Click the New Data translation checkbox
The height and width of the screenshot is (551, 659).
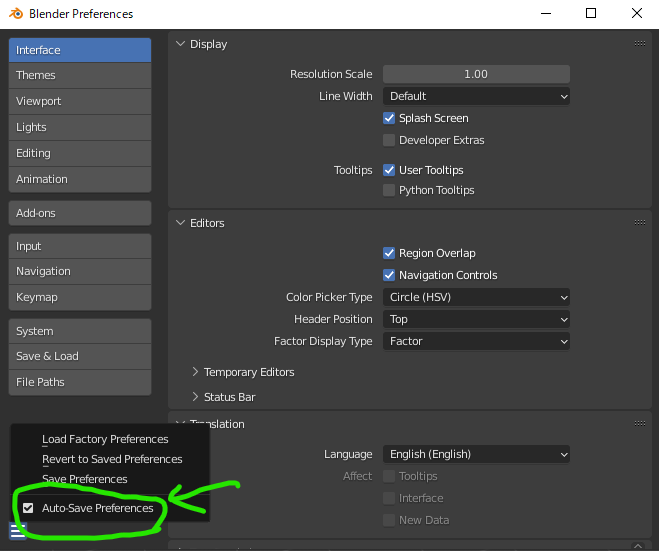tap(389, 520)
